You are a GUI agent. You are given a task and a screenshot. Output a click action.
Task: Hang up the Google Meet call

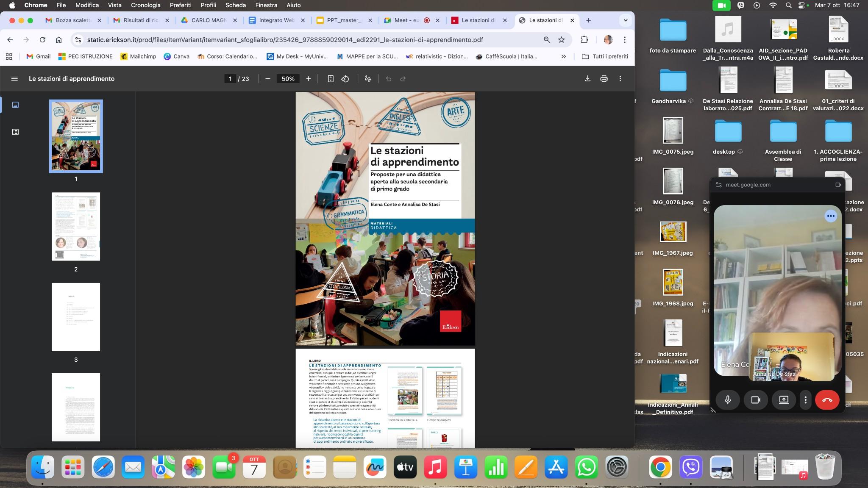point(827,400)
